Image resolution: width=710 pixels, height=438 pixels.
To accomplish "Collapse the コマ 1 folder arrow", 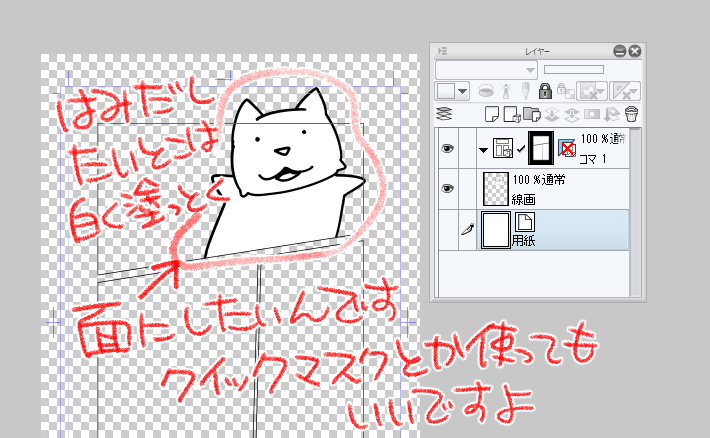I will [x=483, y=150].
